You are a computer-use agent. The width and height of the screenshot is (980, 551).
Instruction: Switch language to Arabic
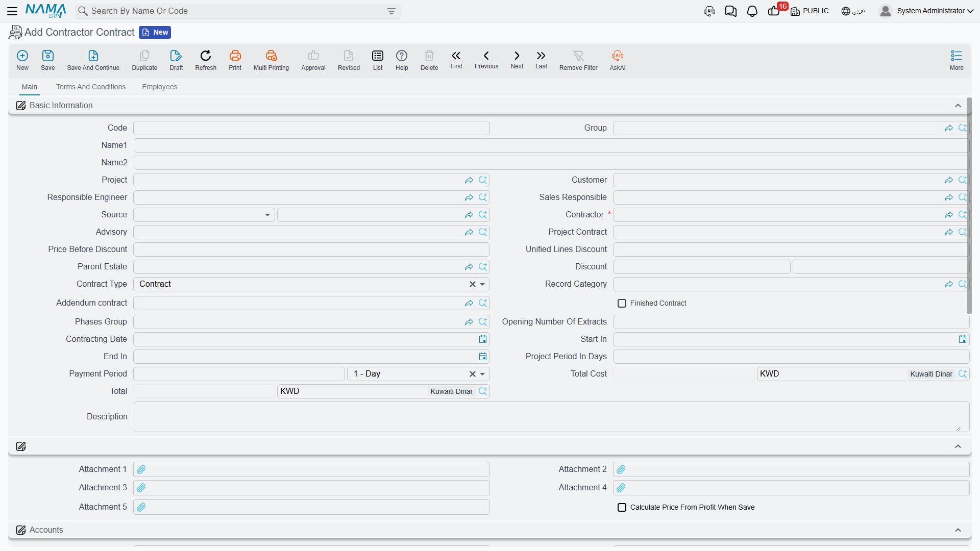(853, 11)
